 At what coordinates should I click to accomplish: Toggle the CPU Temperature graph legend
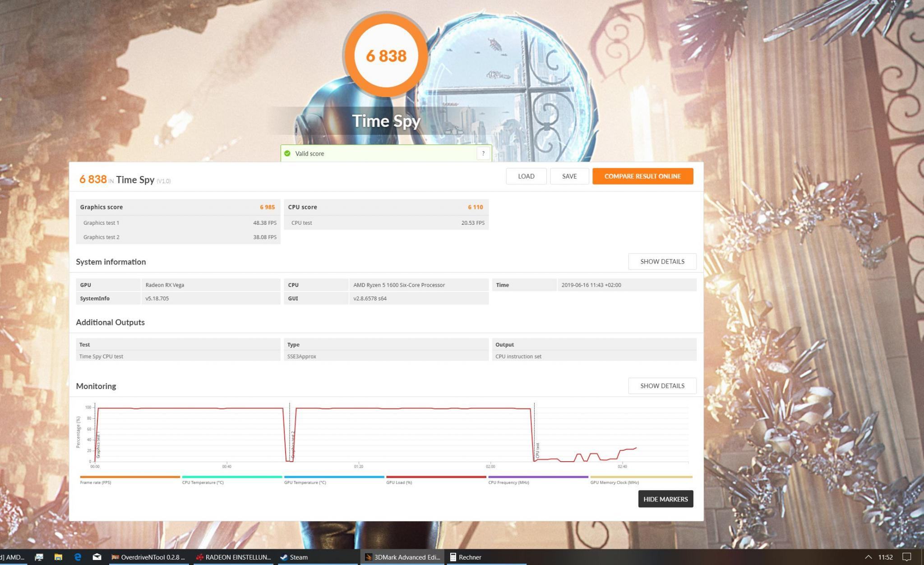point(203,482)
